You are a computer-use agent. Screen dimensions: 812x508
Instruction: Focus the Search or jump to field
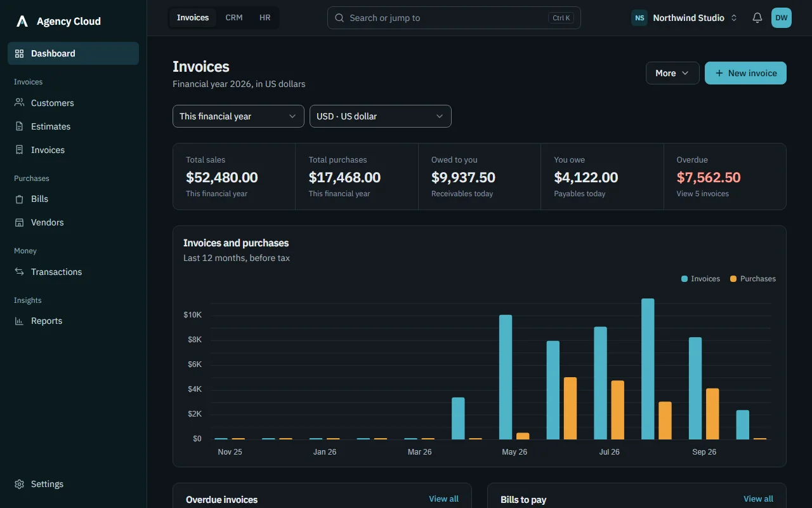coord(454,18)
